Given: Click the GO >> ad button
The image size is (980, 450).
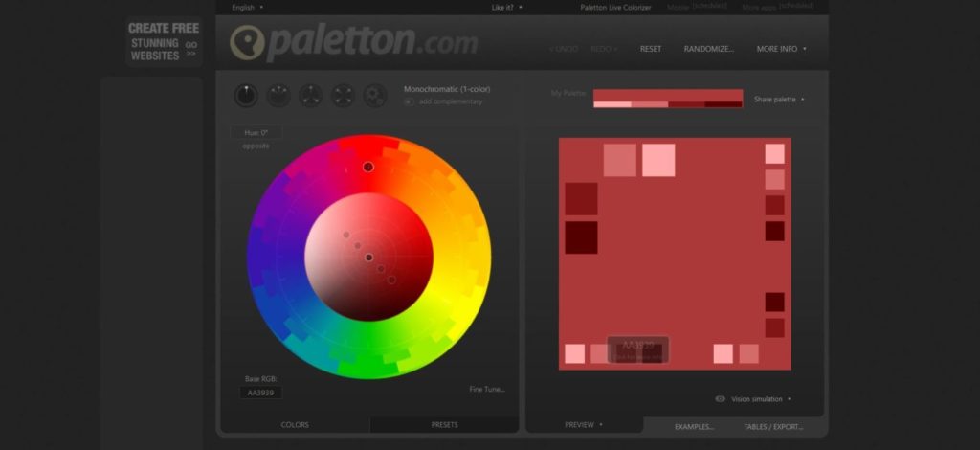Looking at the screenshot, I should pyautogui.click(x=191, y=49).
